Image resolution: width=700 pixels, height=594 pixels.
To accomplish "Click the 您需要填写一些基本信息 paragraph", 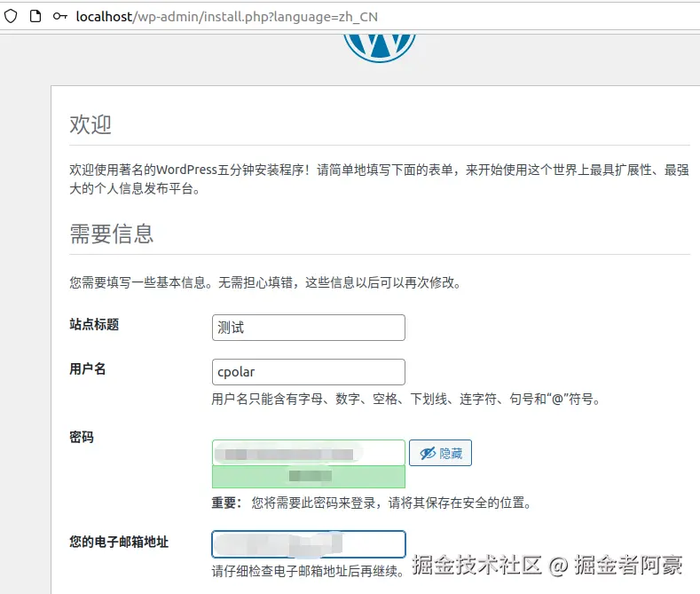I will click(x=265, y=282).
